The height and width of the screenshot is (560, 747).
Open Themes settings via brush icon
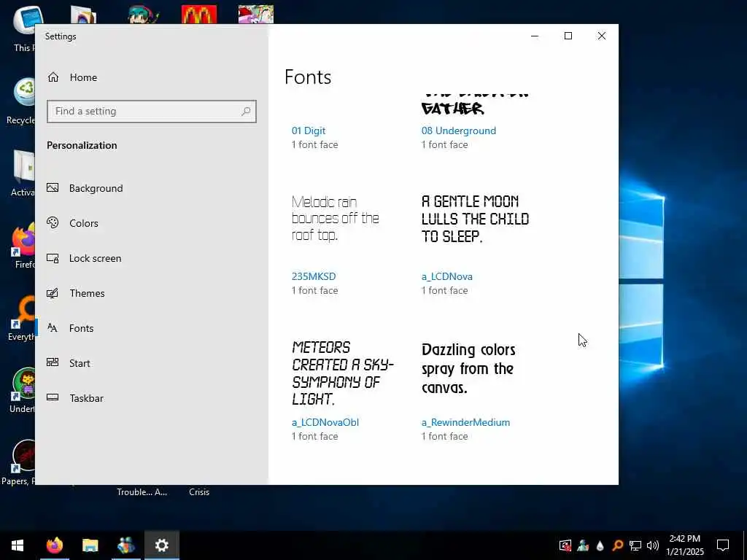coord(53,293)
